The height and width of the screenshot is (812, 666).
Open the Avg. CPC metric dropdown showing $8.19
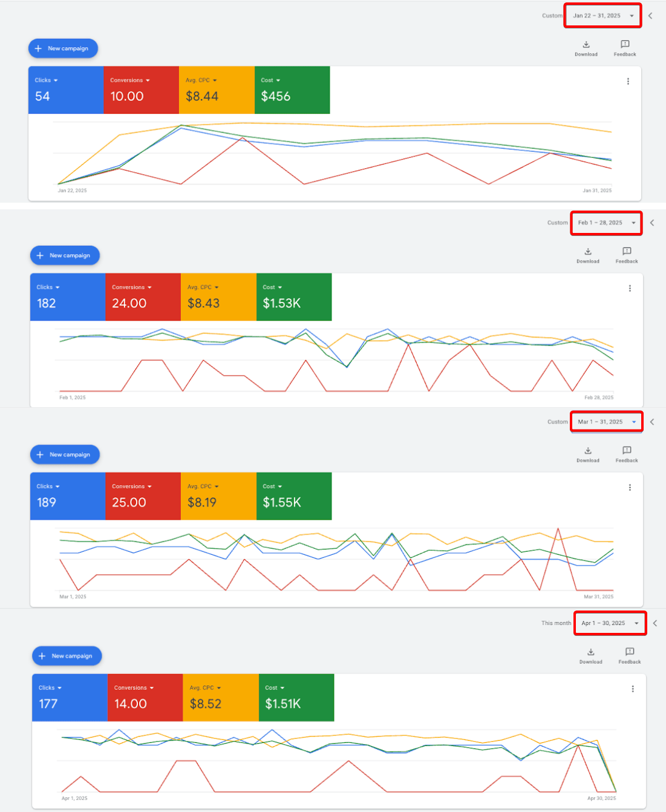pyautogui.click(x=203, y=486)
